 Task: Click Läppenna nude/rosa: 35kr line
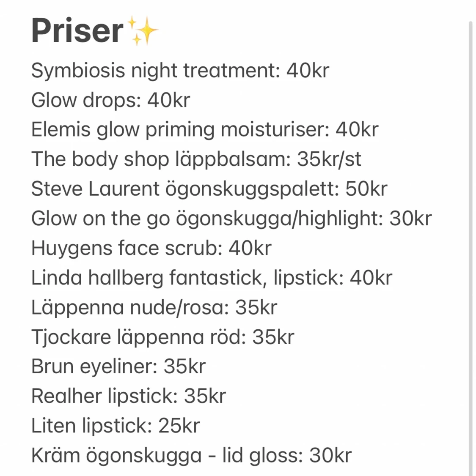pyautogui.click(x=154, y=307)
